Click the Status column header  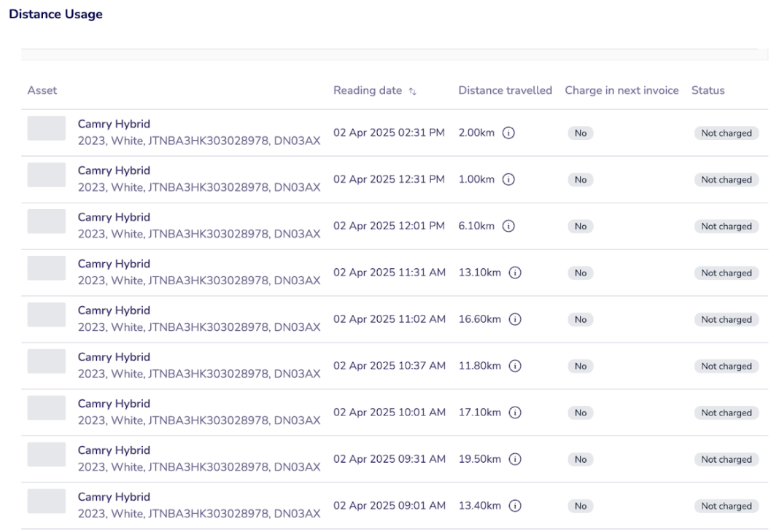[x=708, y=90]
